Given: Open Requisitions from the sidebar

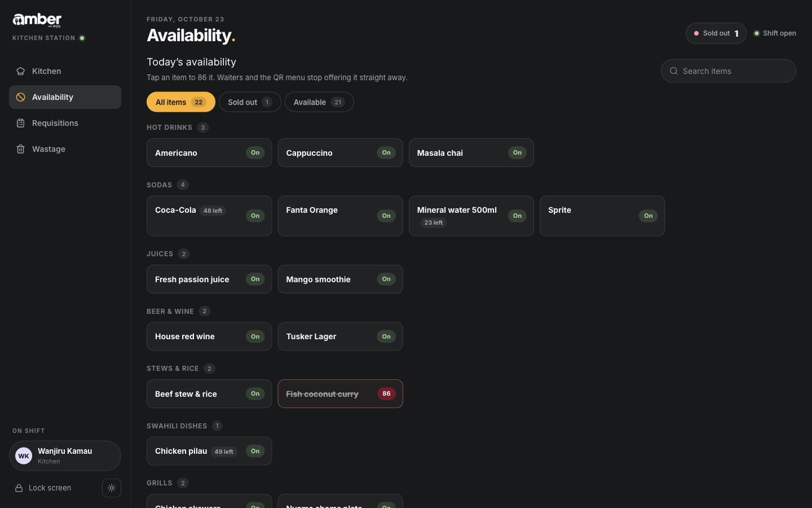Looking at the screenshot, I should (65, 123).
